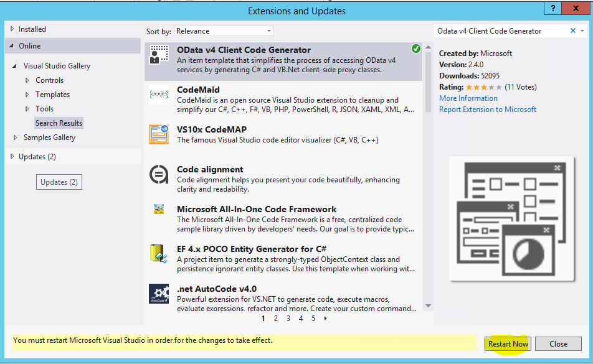Select the Samples Gallery label
The image size is (593, 364).
pos(49,138)
